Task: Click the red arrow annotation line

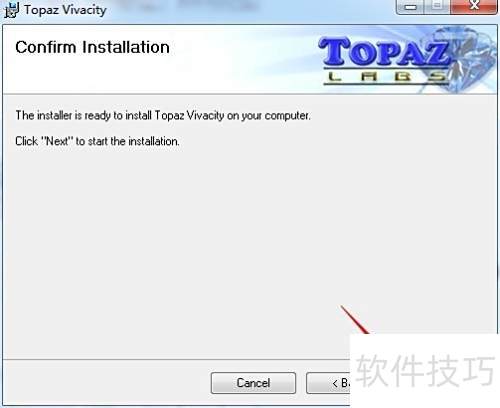Action: tap(355, 319)
